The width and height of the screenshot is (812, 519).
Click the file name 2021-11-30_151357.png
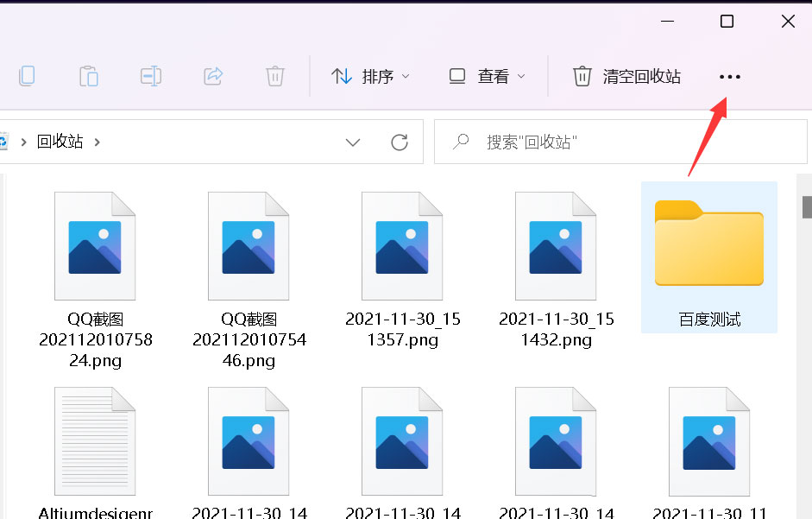pos(403,329)
